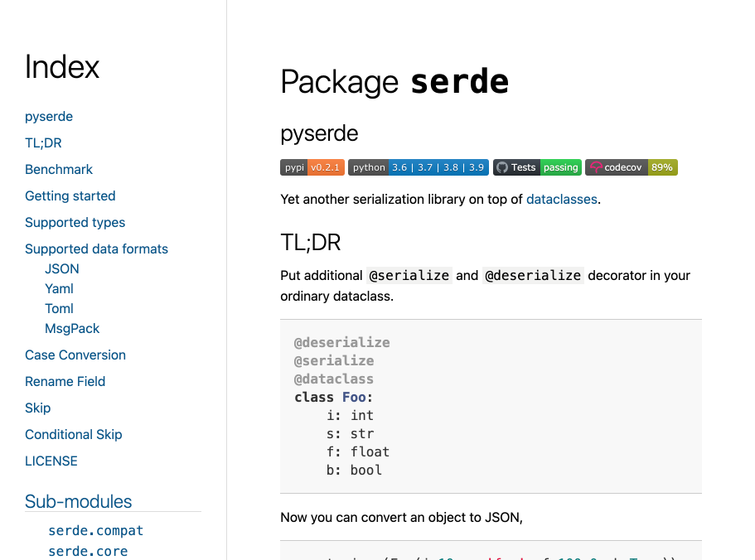Viewport: 755px width, 560px height.
Task: View the LICENSE page
Action: click(x=51, y=461)
